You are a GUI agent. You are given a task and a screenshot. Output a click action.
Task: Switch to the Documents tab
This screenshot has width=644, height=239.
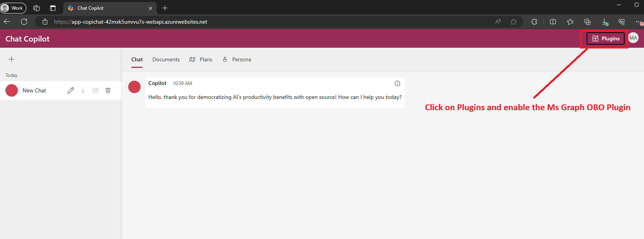click(166, 59)
